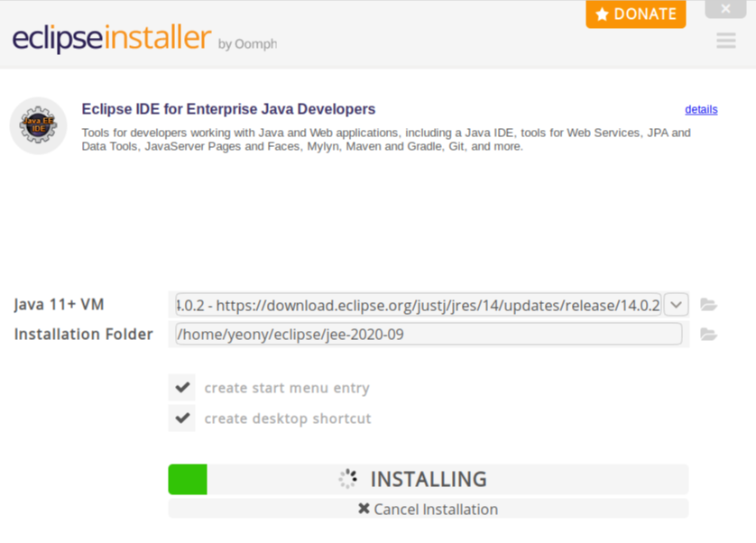The height and width of the screenshot is (543, 756).
Task: Click the Java EE IDE gear logo
Action: pos(38,126)
